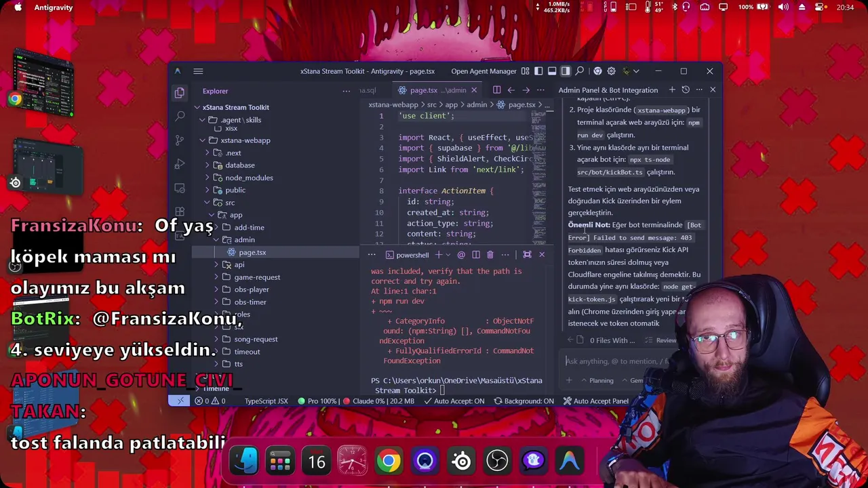Open the Remote Explorer activity bar icon
The width and height of the screenshot is (868, 488).
point(180,188)
